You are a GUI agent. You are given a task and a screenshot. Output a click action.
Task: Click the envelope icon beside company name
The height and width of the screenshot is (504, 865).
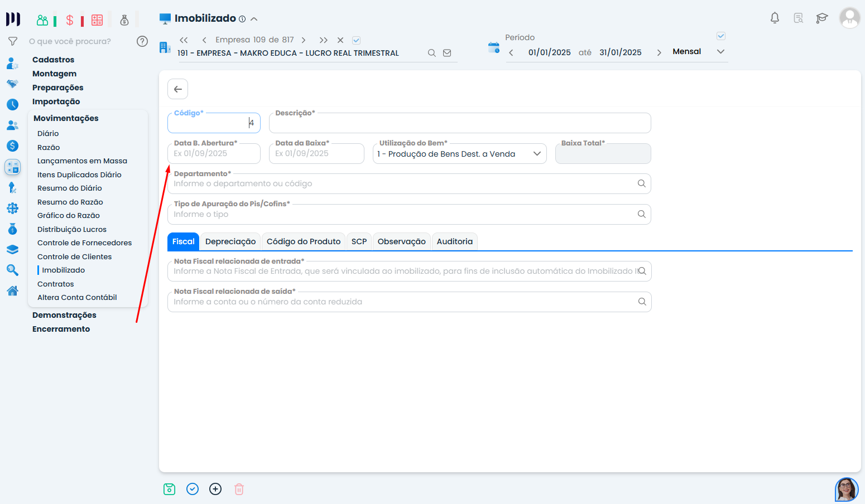(x=447, y=53)
